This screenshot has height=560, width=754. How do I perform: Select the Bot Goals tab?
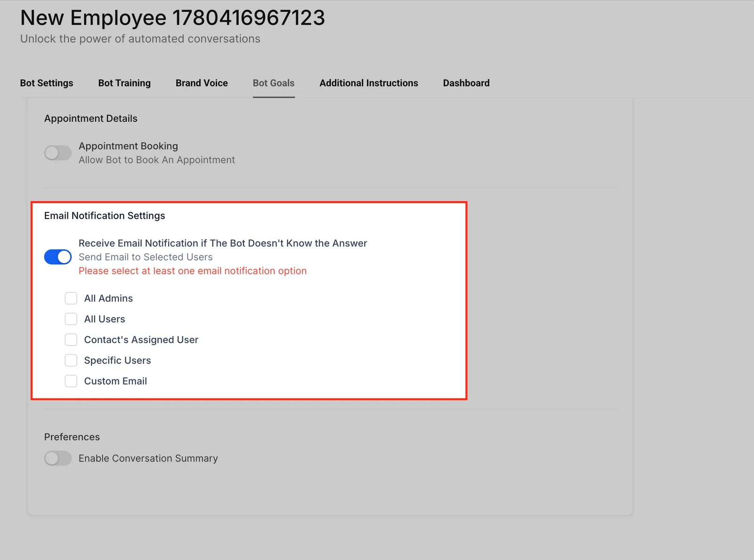tap(274, 83)
